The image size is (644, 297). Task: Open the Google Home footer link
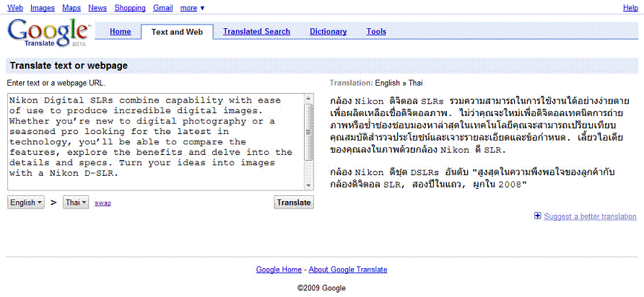[x=279, y=270]
